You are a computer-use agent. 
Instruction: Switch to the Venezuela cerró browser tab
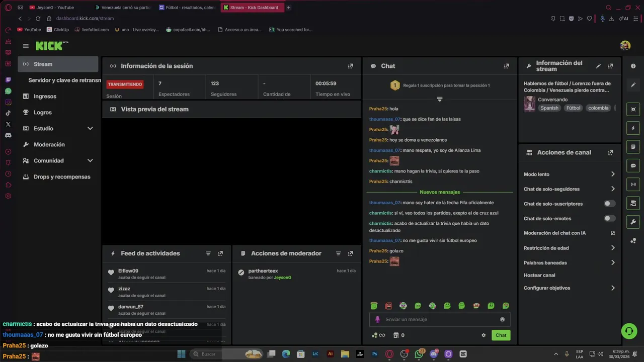tap(123, 8)
